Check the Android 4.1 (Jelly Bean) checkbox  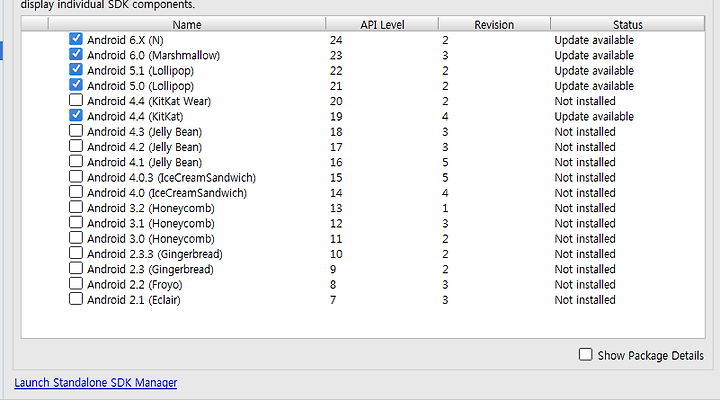(x=76, y=161)
